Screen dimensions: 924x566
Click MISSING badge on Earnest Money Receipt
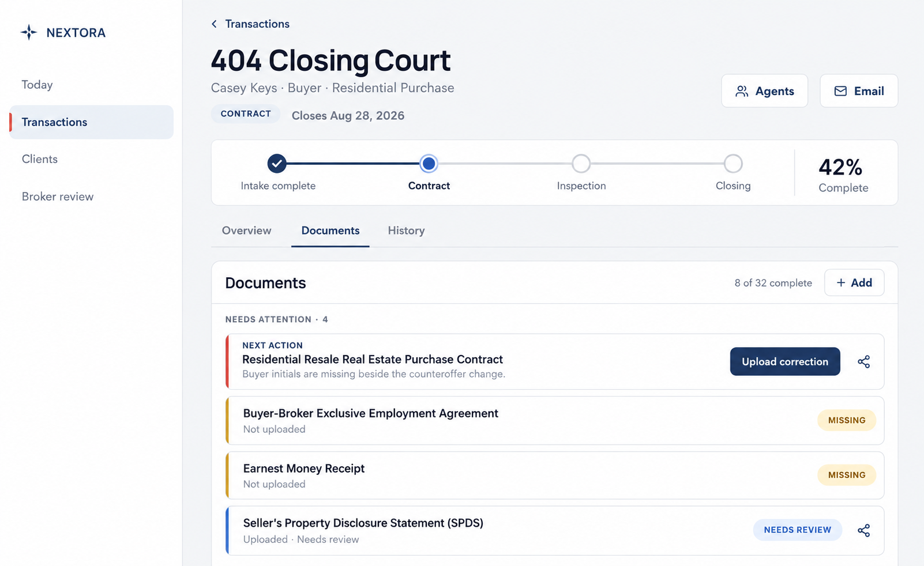[x=847, y=475]
